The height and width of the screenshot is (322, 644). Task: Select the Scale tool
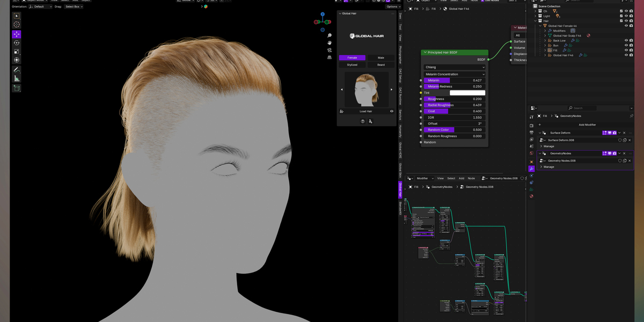16,52
